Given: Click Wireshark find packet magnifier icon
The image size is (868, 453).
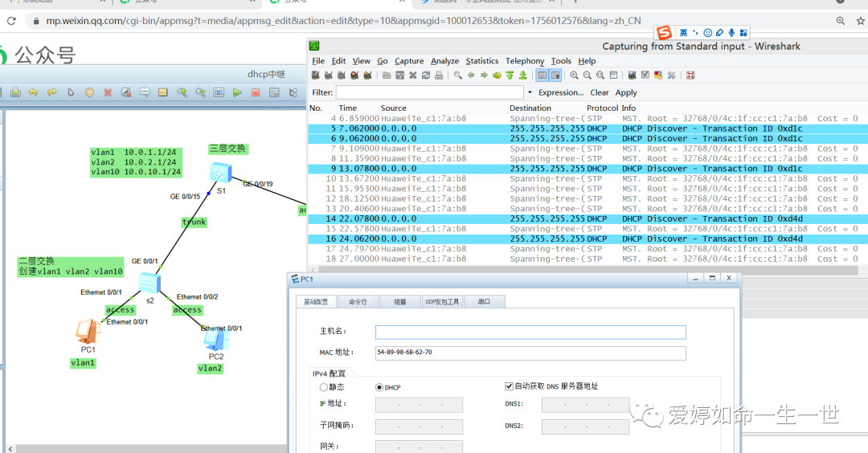Looking at the screenshot, I should pos(458,75).
